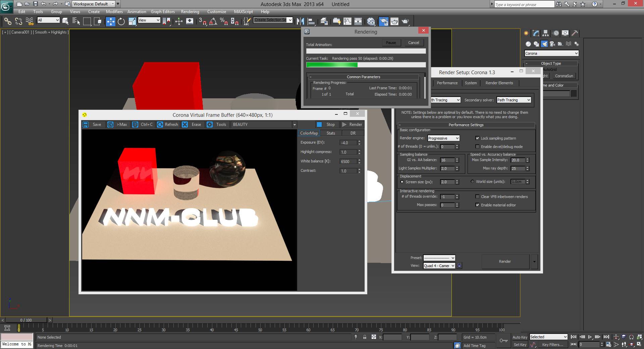The width and height of the screenshot is (644, 349).
Task: Toggle Set Key mode
Action: point(520,345)
